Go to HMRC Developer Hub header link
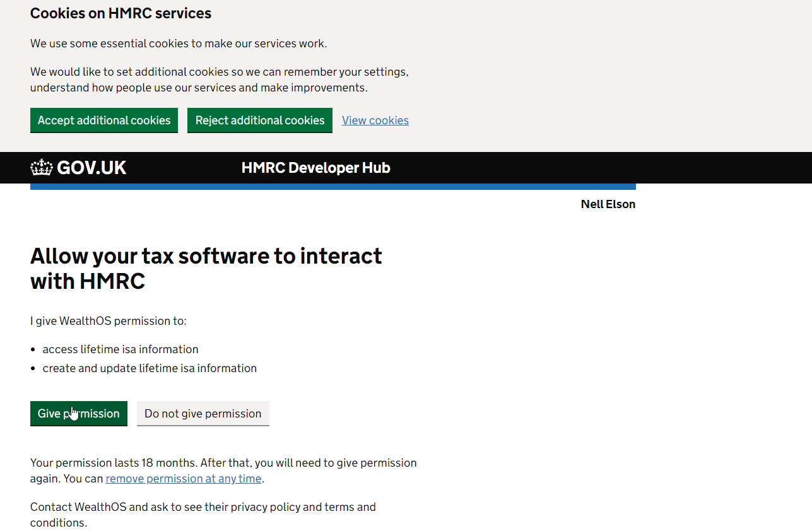The width and height of the screenshot is (812, 531). click(x=316, y=168)
